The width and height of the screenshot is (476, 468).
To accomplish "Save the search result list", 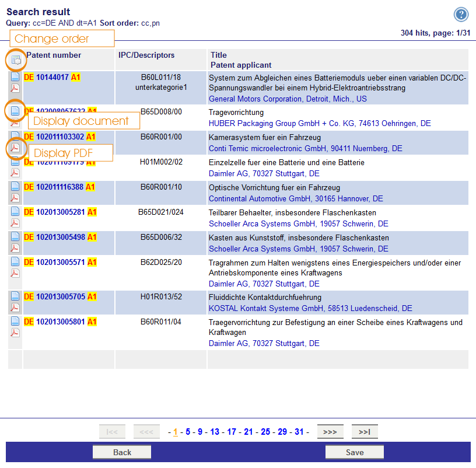I will [x=355, y=452].
